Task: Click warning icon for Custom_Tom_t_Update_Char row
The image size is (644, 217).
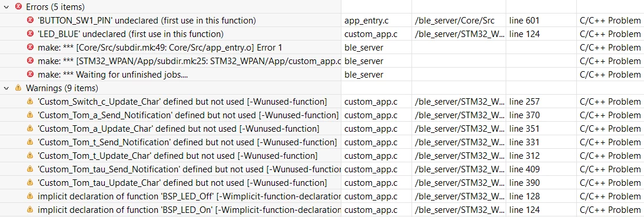Action: coord(29,155)
